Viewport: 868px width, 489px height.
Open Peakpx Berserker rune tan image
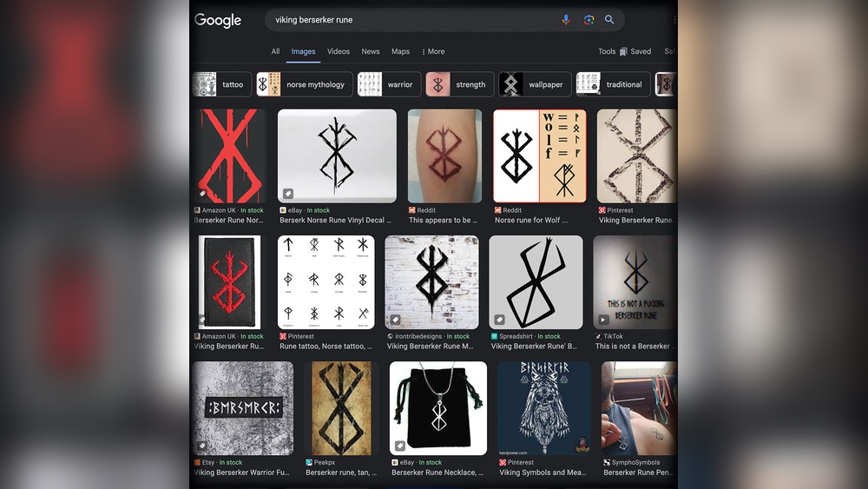[x=341, y=408]
